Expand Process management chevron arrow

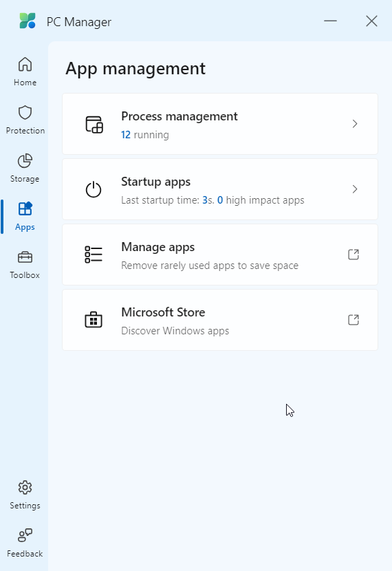click(x=355, y=124)
